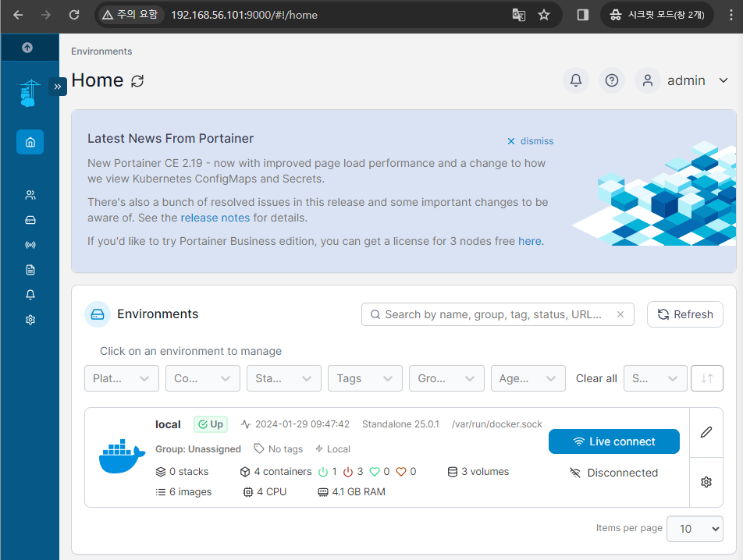Open notifications bell in header

click(576, 80)
